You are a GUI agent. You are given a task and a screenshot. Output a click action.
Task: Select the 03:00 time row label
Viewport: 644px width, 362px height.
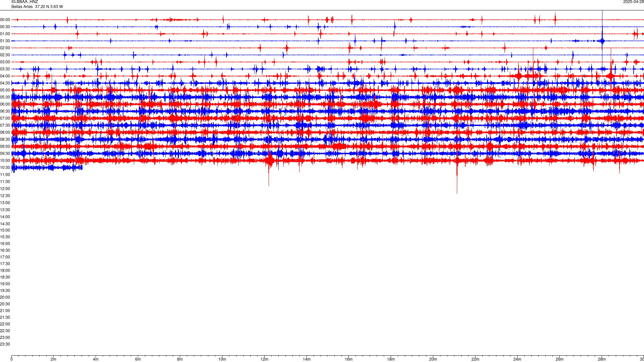[x=5, y=62]
